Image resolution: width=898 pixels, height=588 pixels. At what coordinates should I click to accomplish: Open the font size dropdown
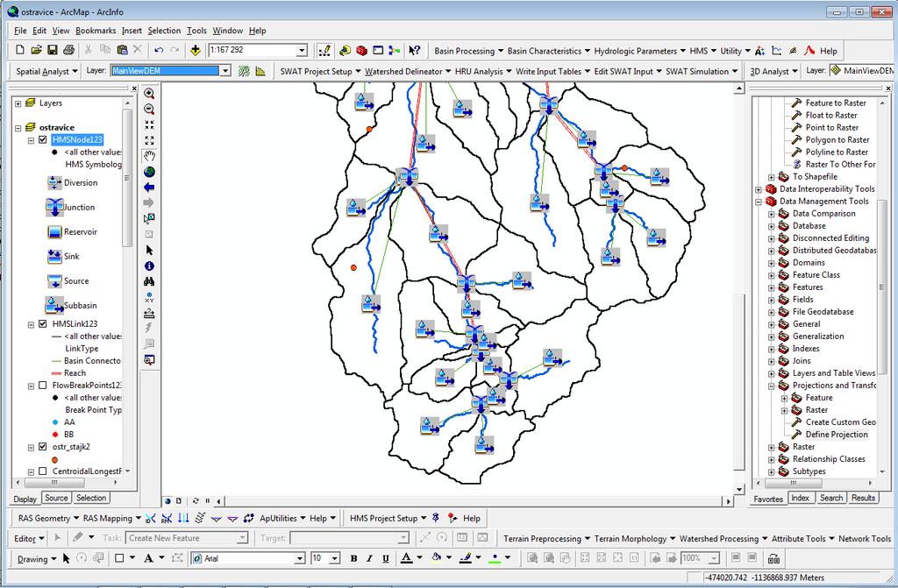coord(335,558)
